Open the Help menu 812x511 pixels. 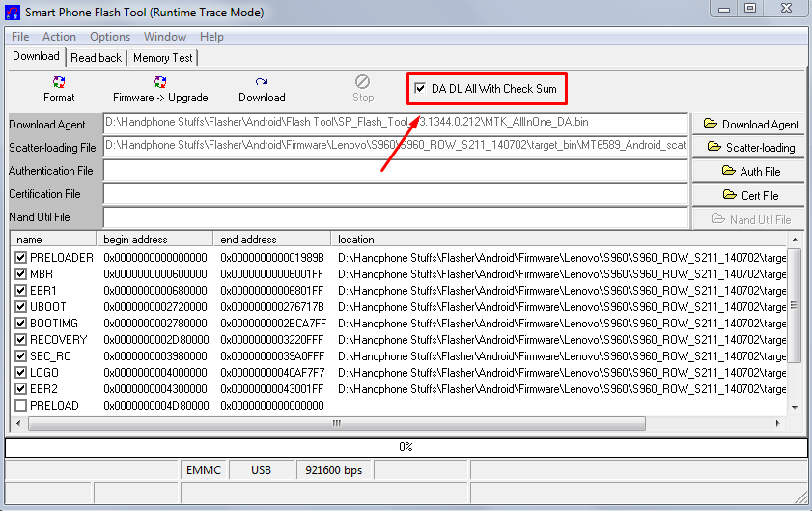[211, 37]
